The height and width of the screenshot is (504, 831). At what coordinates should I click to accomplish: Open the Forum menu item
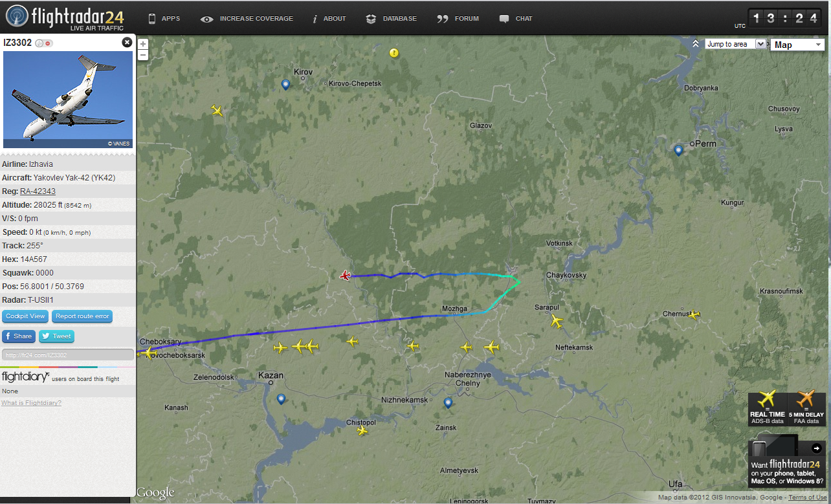458,19
